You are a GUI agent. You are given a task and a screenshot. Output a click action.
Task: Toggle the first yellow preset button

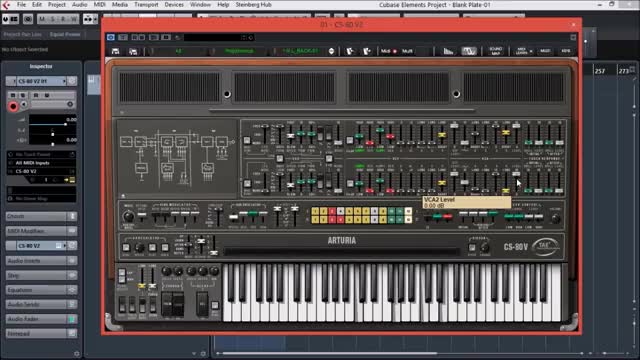[315, 211]
